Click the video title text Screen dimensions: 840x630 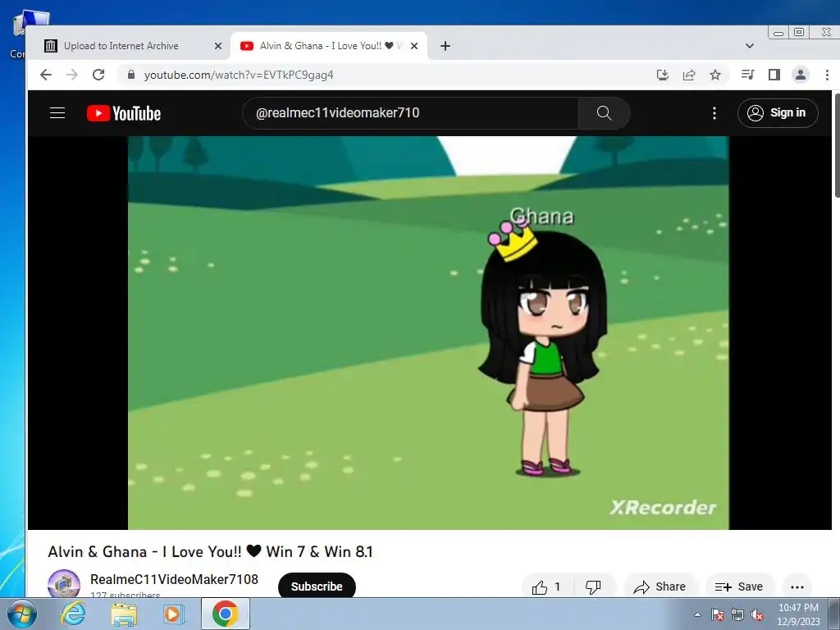[x=210, y=552]
